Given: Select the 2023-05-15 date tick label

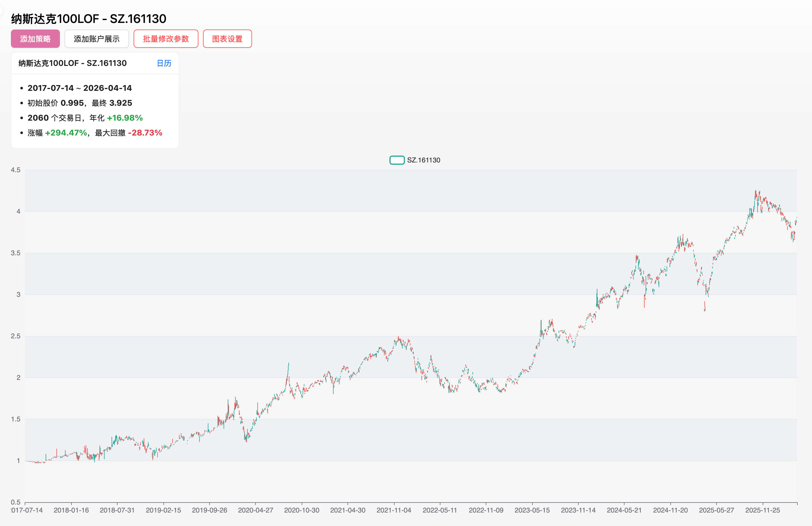Looking at the screenshot, I should pos(532,510).
